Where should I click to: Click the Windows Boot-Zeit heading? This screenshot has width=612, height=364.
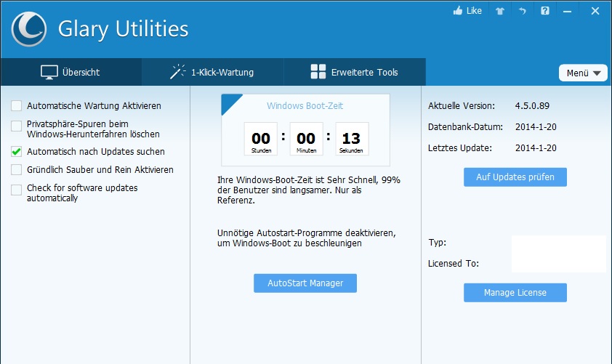point(305,106)
